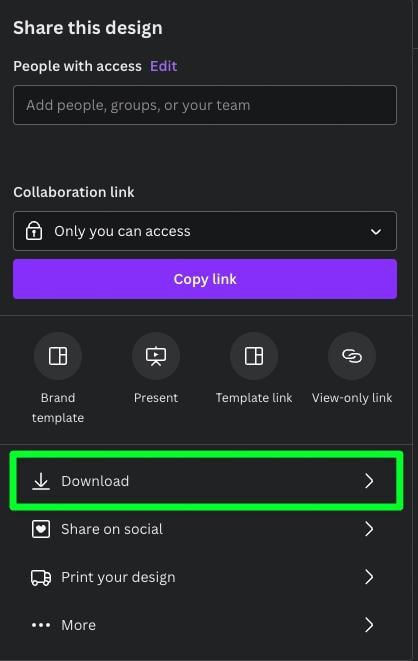Screen dimensions: 418x661
Task: Click the Download arrow icon
Action: tap(41, 481)
